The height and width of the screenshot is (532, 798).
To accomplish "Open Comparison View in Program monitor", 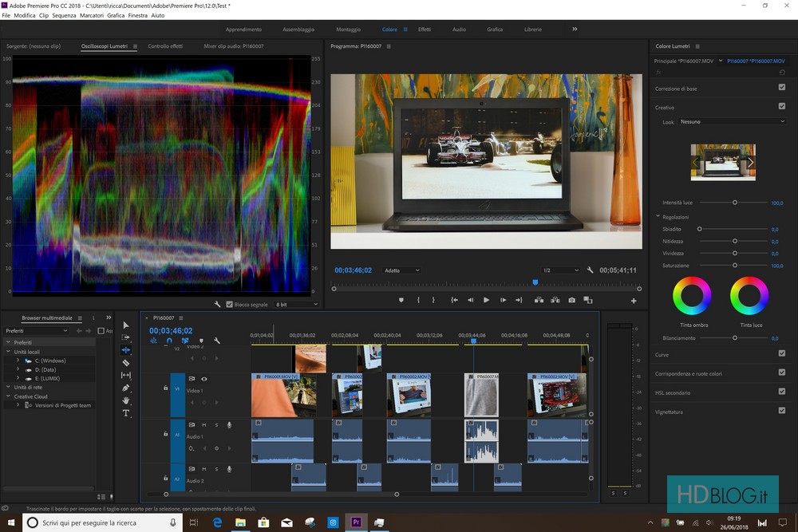I will tap(588, 300).
